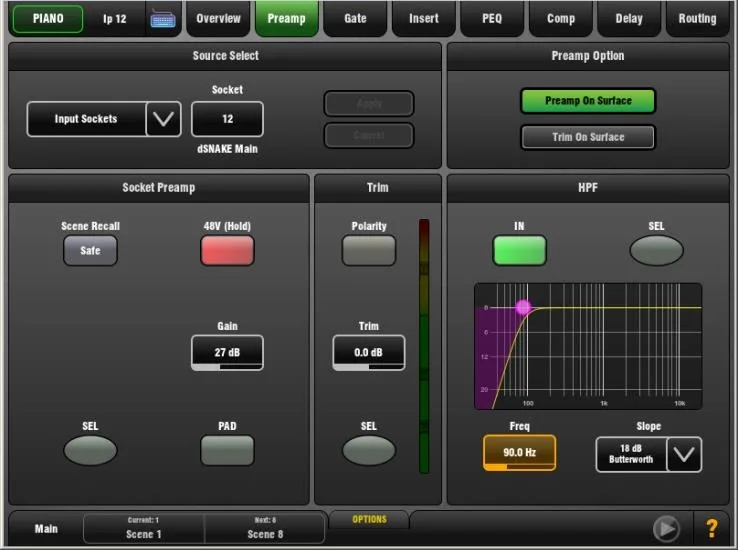Viewport: 738px width, 550px height.
Task: Open the Delay tab
Action: 629,19
